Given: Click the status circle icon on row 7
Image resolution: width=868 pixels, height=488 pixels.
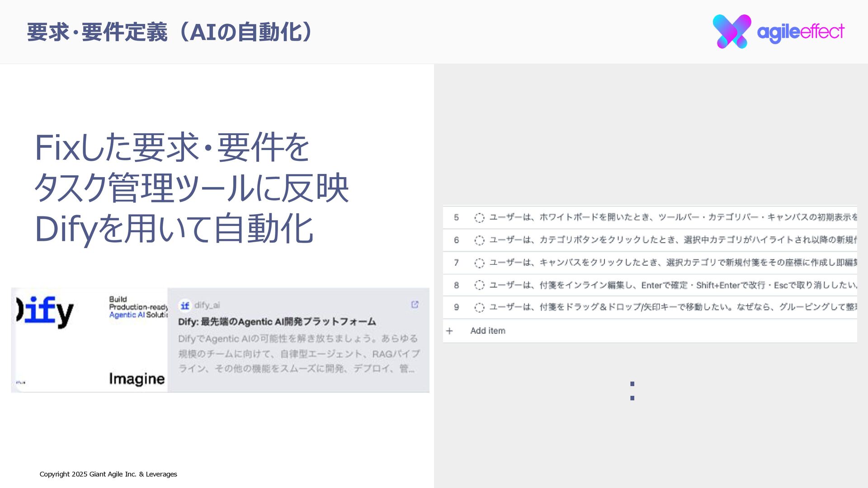Looking at the screenshot, I should click(479, 263).
